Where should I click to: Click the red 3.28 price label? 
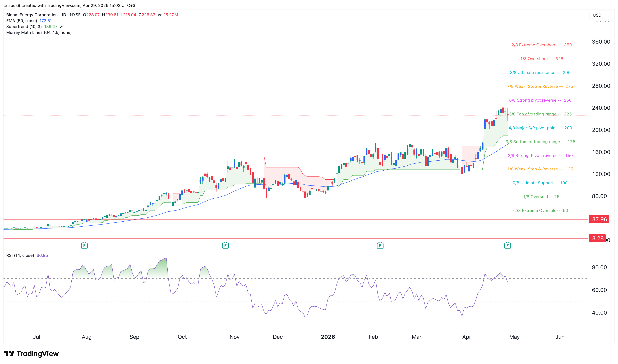(x=597, y=238)
